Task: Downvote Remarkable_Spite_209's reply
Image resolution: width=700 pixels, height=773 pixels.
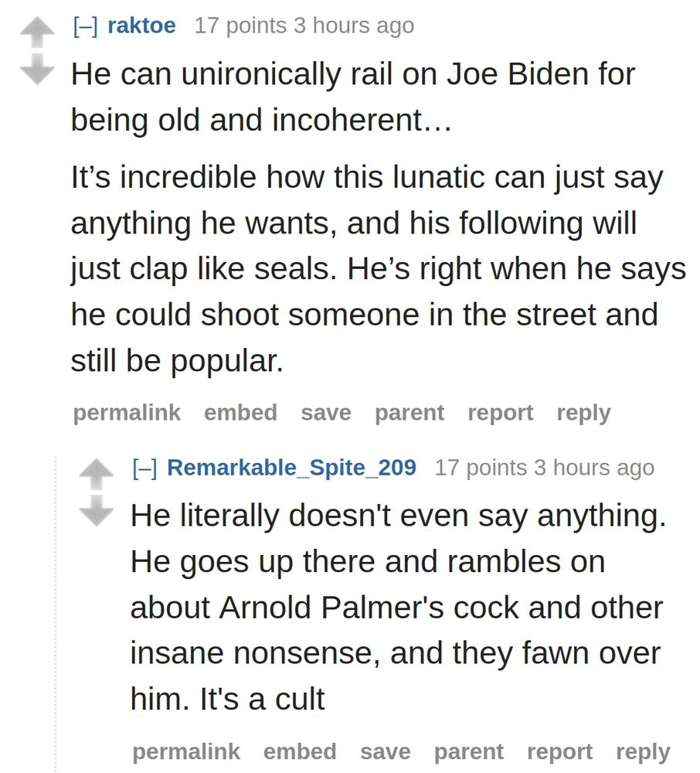Action: pos(97,512)
